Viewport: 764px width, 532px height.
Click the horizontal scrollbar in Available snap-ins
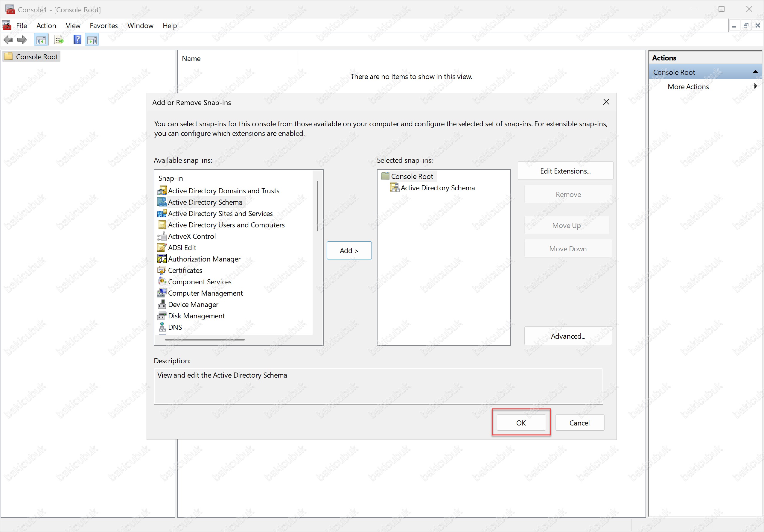point(205,340)
